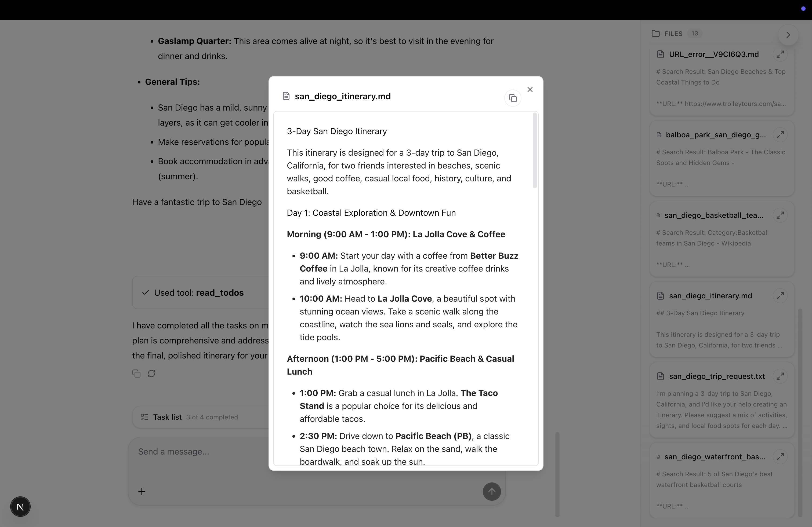
Task: Close the san_diego_itinerary.md preview dialog
Action: point(530,90)
